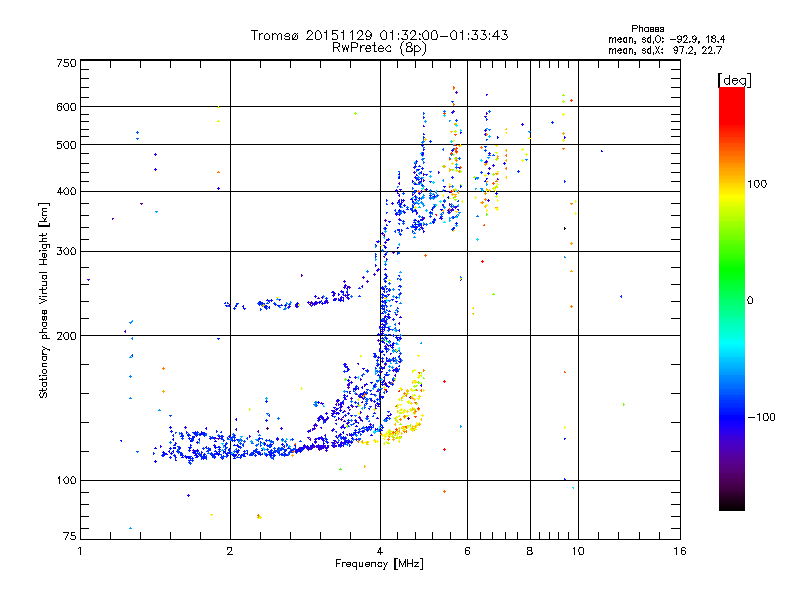Click the y-axis '200' tick label

66,336
